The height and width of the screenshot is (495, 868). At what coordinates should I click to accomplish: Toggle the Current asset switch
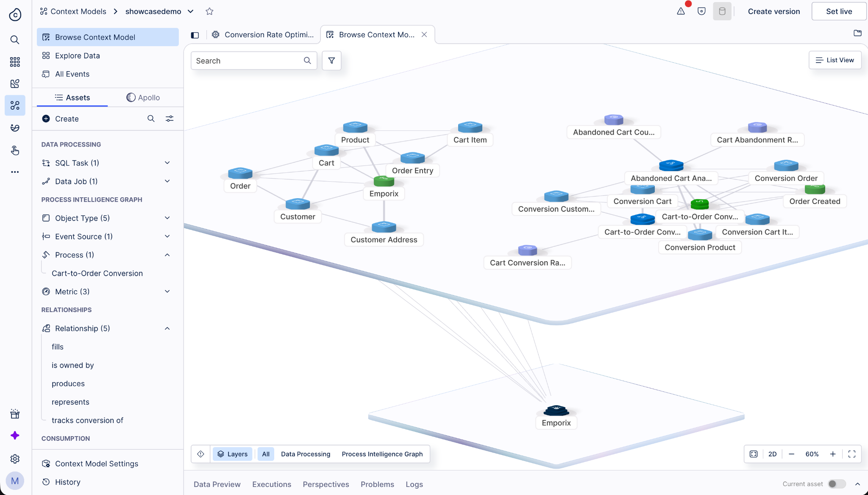point(837,484)
